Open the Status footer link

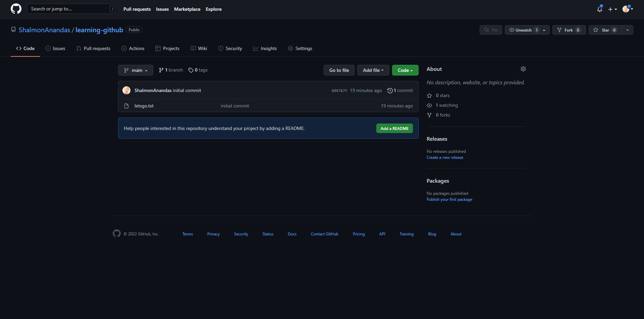click(x=268, y=234)
